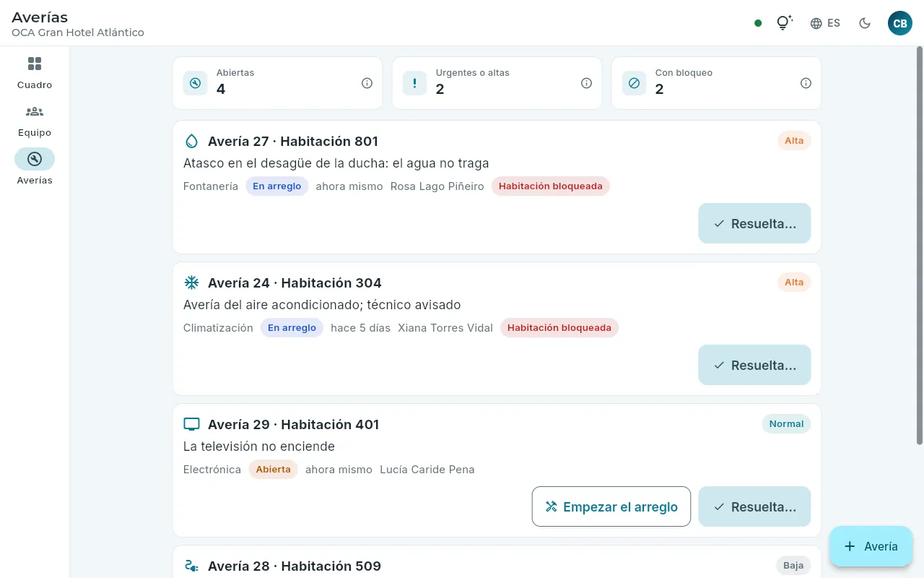Show info for Con bloqueo counter

[x=806, y=83]
